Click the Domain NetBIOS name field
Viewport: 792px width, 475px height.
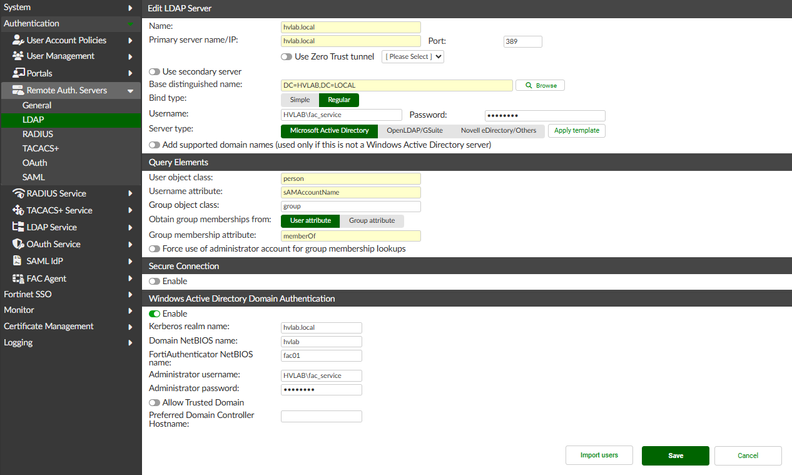pos(321,342)
